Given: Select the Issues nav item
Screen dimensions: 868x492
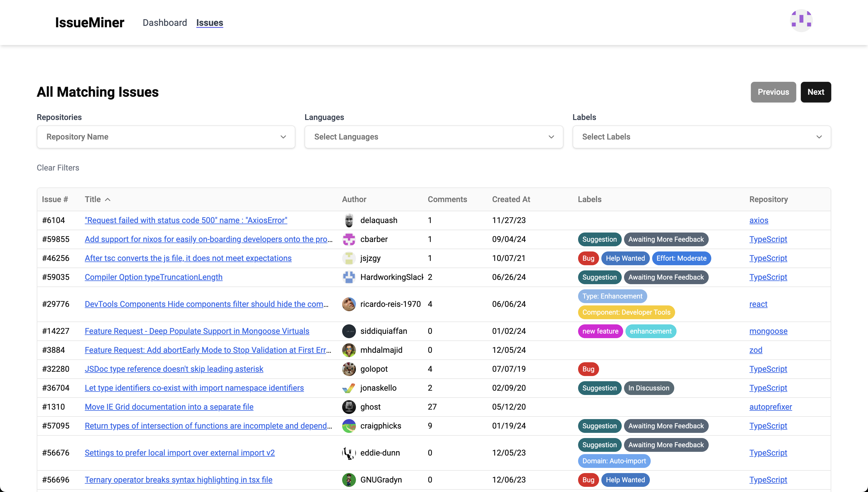Looking at the screenshot, I should tap(210, 23).
